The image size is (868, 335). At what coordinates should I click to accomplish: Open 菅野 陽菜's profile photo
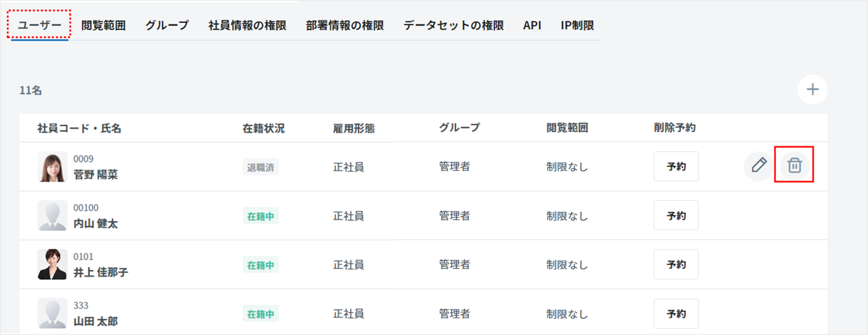52,167
